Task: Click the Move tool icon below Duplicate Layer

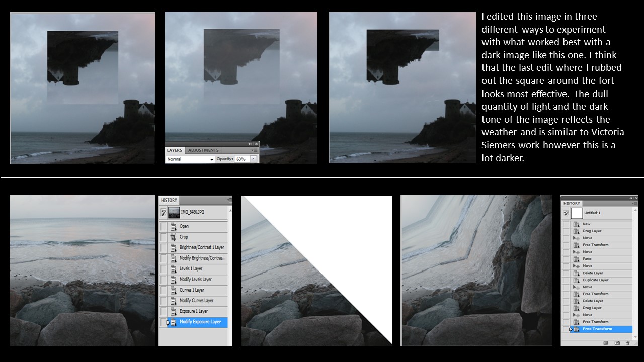Action: pyautogui.click(x=576, y=287)
